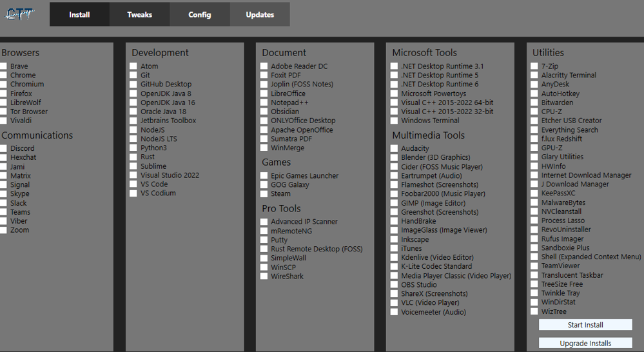Check the VLC (Video Player) checkbox
This screenshot has width=644, height=352.
point(395,303)
